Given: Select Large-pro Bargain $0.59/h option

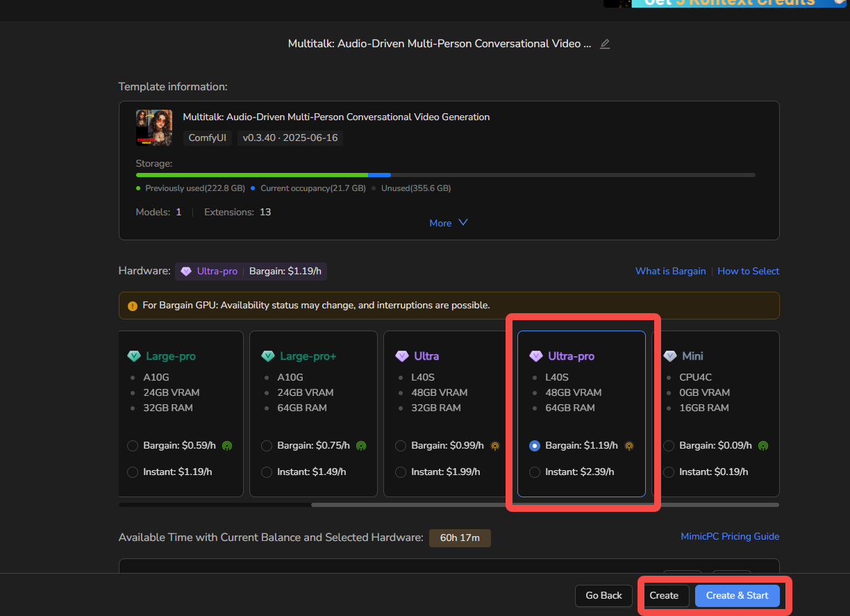Looking at the screenshot, I should [x=133, y=446].
